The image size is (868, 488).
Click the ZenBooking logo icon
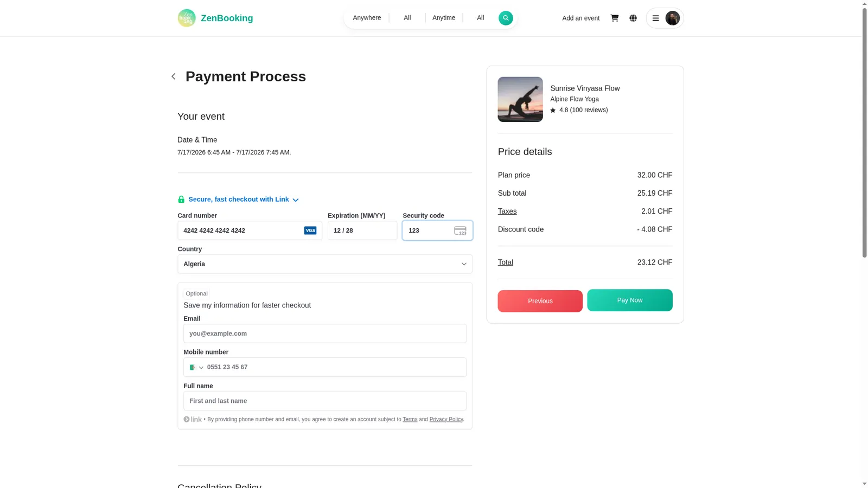pyautogui.click(x=187, y=18)
